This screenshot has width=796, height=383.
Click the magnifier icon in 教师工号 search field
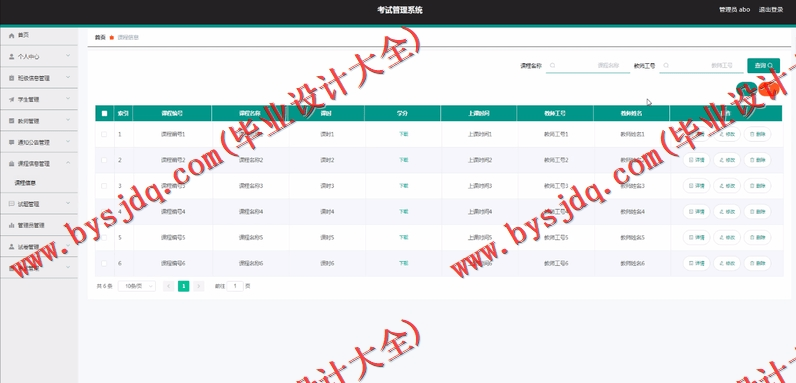666,66
